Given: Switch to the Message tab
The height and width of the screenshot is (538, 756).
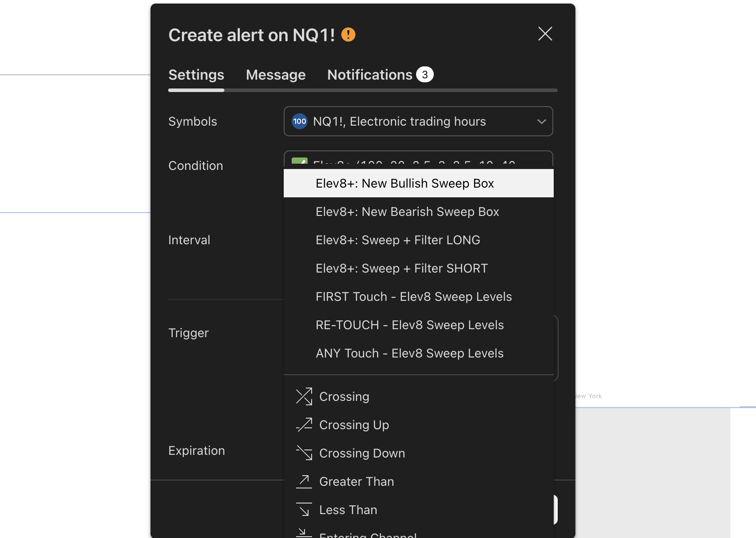Looking at the screenshot, I should point(275,75).
